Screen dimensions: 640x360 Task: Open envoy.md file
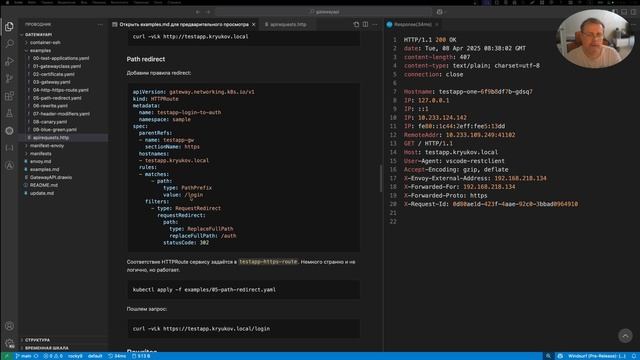coord(40,162)
